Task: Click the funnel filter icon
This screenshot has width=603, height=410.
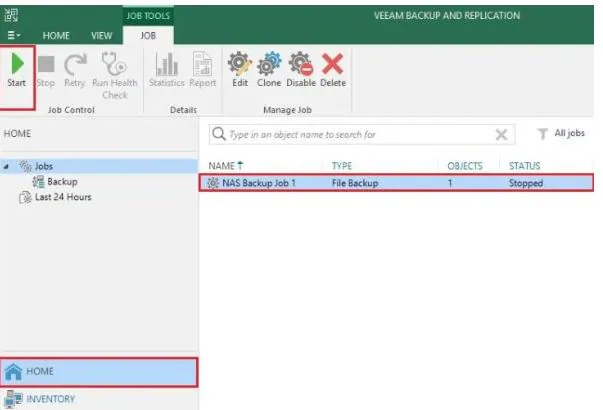Action: pyautogui.click(x=542, y=134)
